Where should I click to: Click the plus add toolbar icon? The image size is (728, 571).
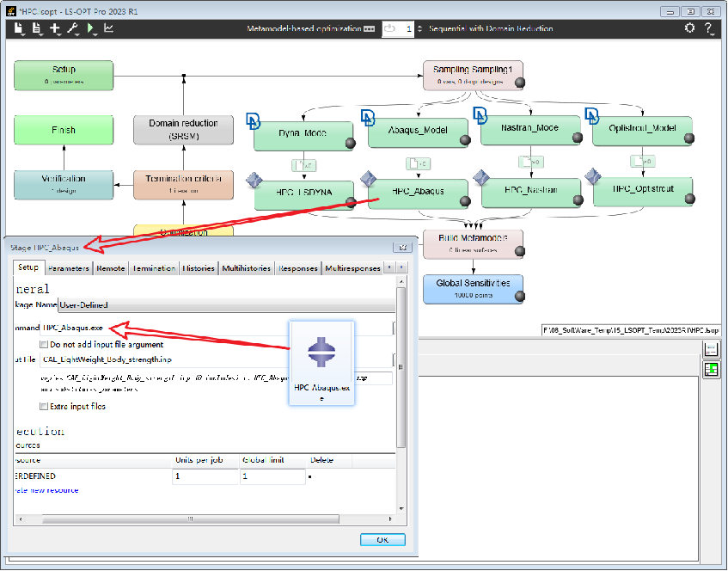(55, 28)
